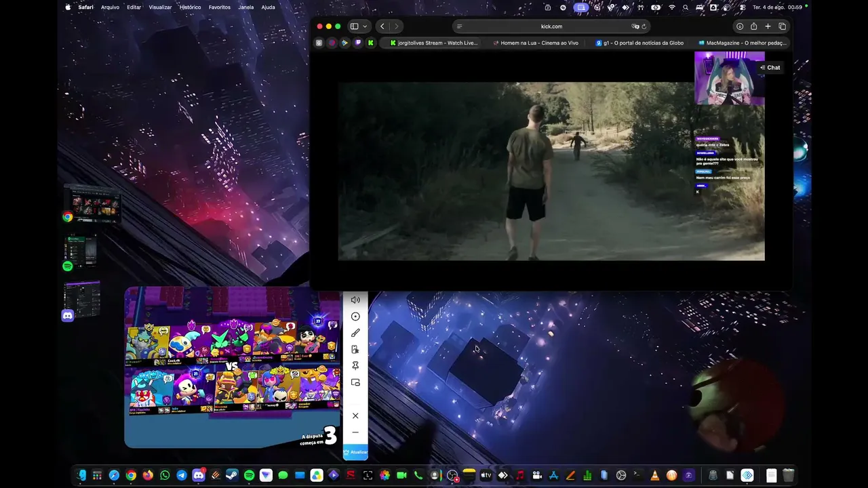
Task: Click the picture-in-picture icon in mirroring toolbar
Action: (355, 382)
